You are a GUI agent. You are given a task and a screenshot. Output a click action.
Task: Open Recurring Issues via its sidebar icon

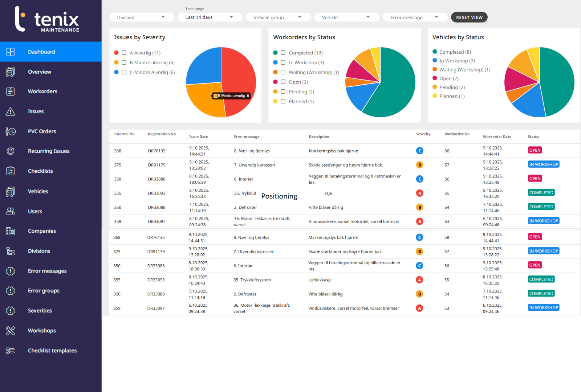[11, 151]
